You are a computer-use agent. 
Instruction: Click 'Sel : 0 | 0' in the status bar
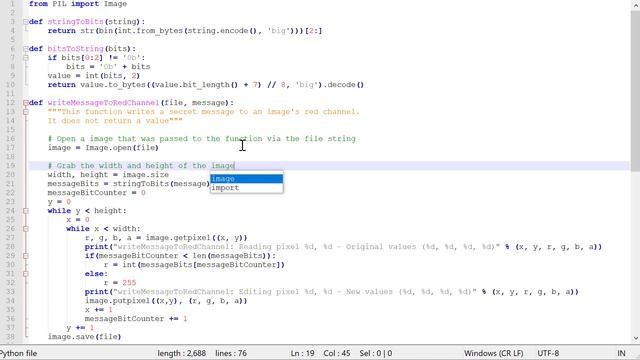pos(376,353)
